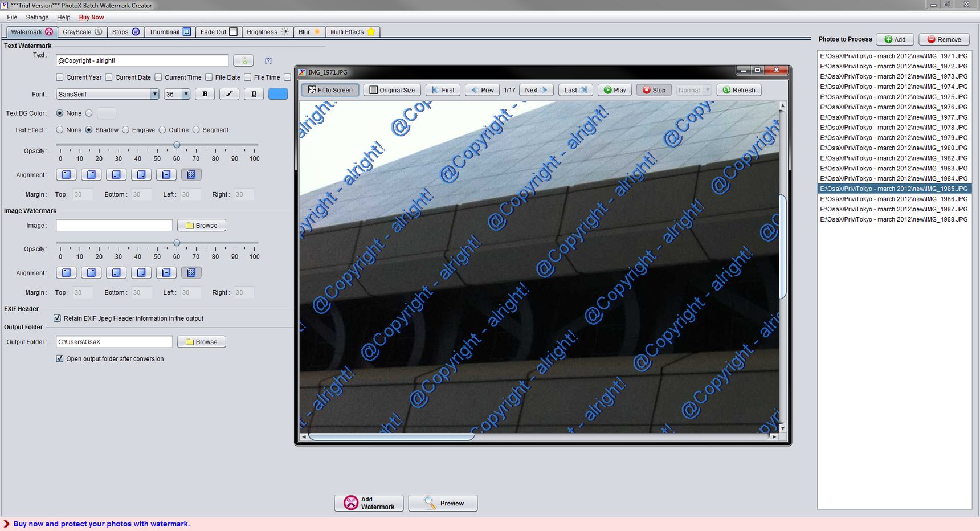Open the Settings menu
980x531 pixels.
click(37, 17)
